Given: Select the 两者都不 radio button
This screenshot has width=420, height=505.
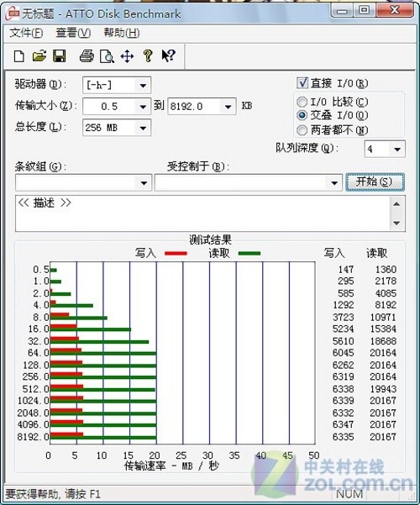Looking at the screenshot, I should (302, 130).
